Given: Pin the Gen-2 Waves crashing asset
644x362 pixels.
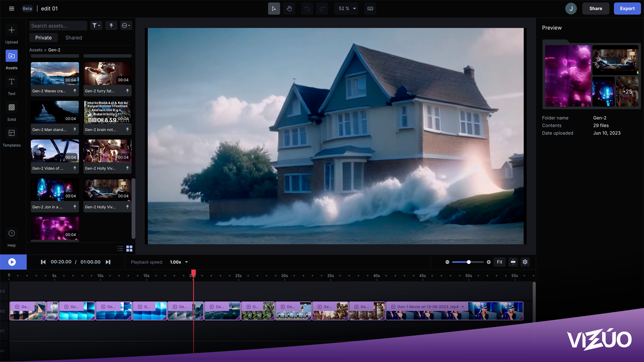Looking at the screenshot, I should 75,91.
